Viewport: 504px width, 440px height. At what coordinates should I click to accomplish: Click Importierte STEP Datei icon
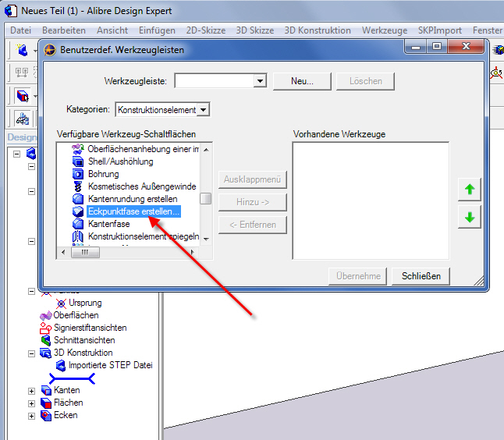coord(61,365)
